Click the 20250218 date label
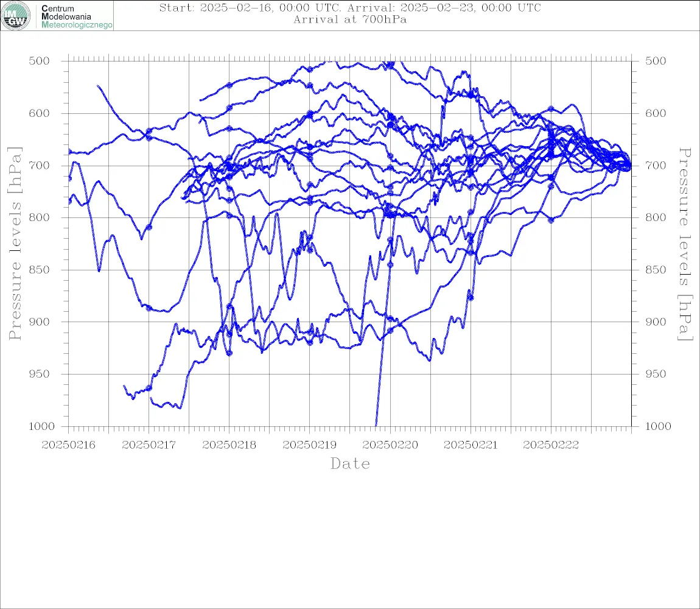Screen dimensions: 700x609 pyautogui.click(x=229, y=445)
